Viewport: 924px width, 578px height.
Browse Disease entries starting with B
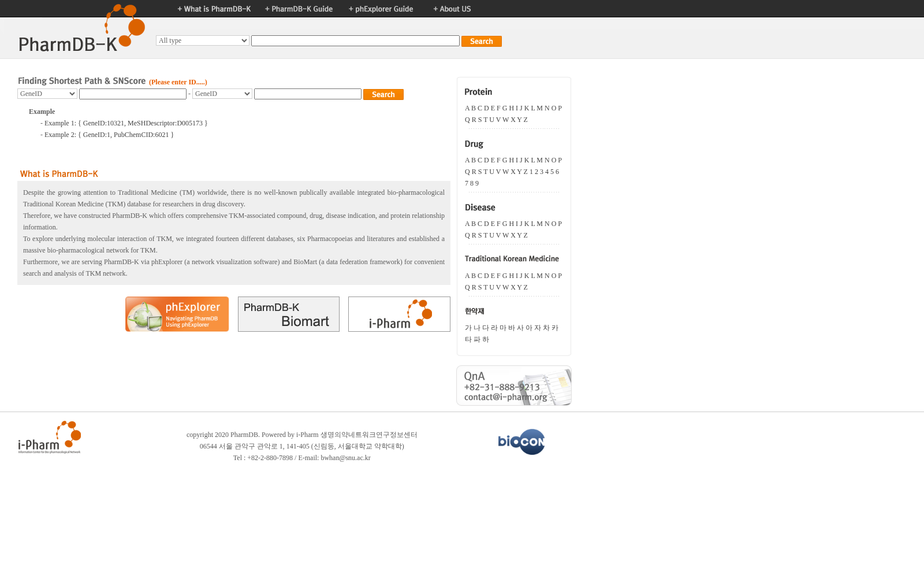pyautogui.click(x=474, y=224)
